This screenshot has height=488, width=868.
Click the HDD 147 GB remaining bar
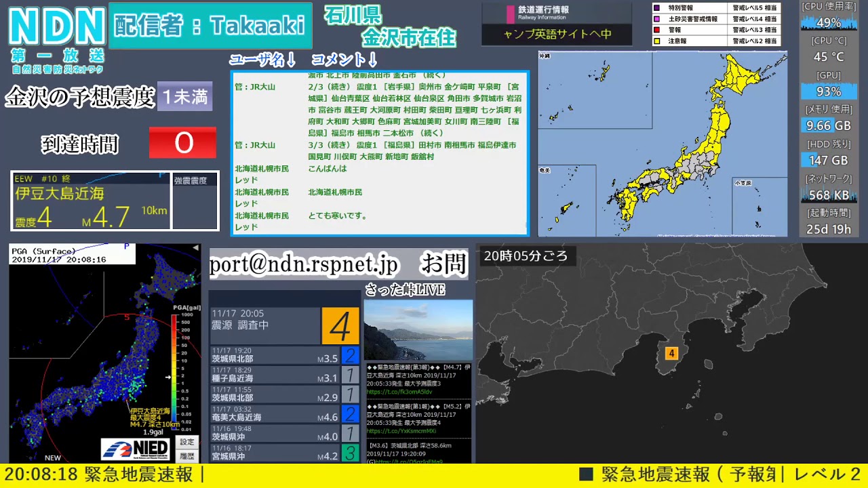(829, 160)
